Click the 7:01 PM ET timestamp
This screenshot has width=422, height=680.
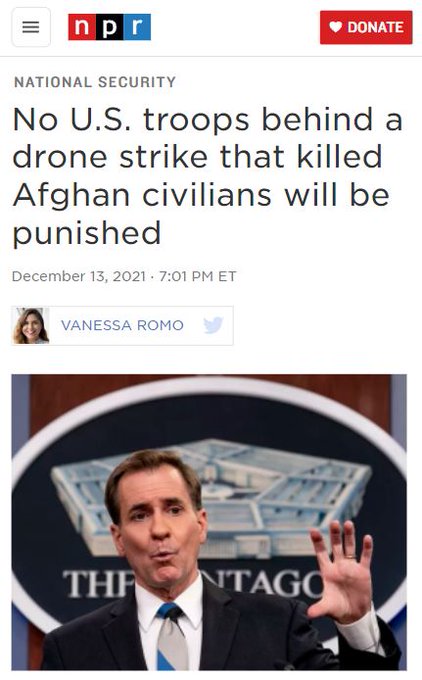[x=198, y=276]
